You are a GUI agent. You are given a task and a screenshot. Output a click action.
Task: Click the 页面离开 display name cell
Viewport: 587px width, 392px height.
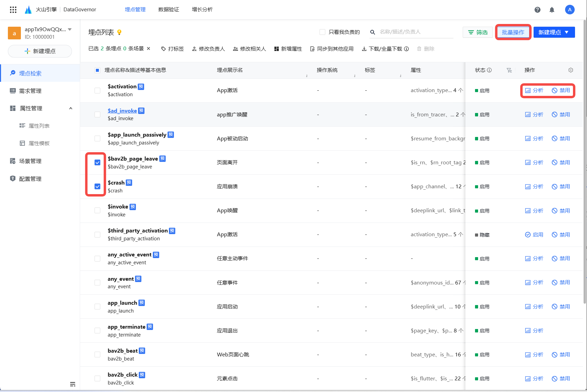227,162
